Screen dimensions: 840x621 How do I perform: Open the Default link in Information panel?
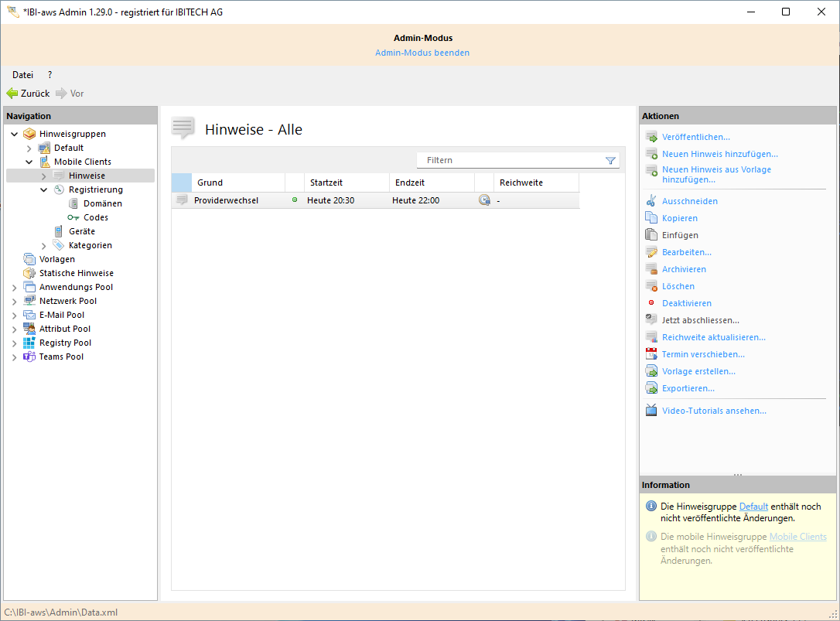[753, 507]
